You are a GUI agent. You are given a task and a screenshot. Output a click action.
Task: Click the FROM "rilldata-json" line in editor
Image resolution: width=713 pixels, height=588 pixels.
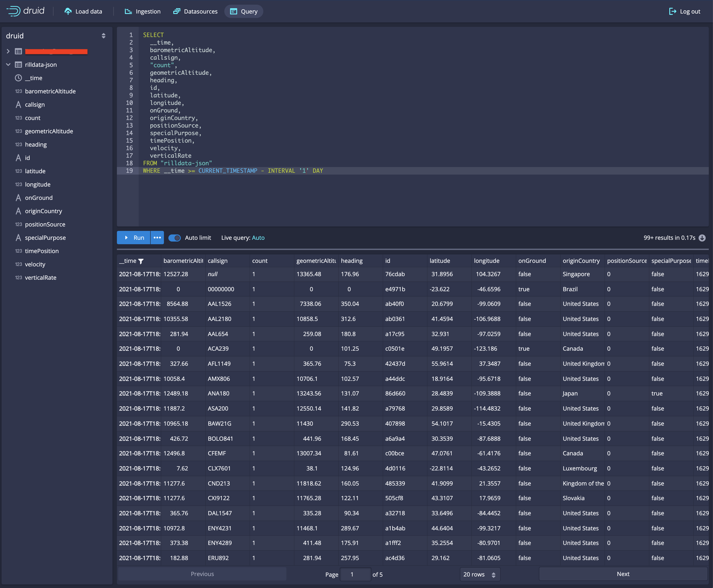point(177,163)
